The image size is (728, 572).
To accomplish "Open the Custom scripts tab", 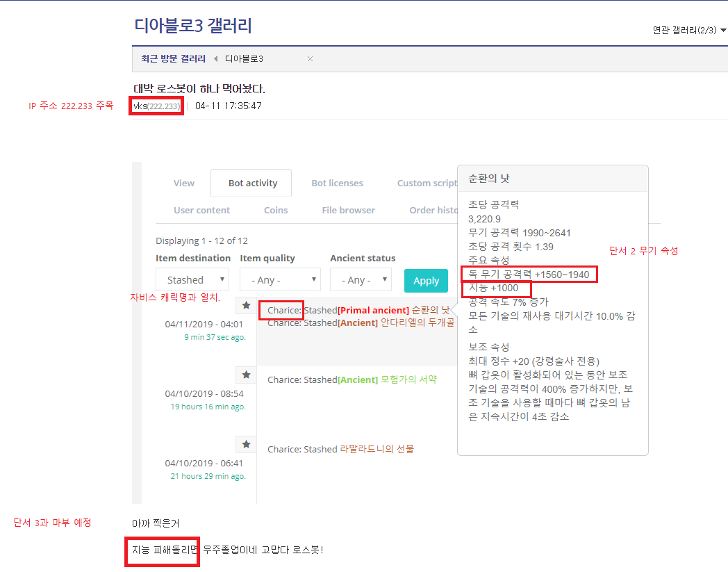I will click(427, 183).
